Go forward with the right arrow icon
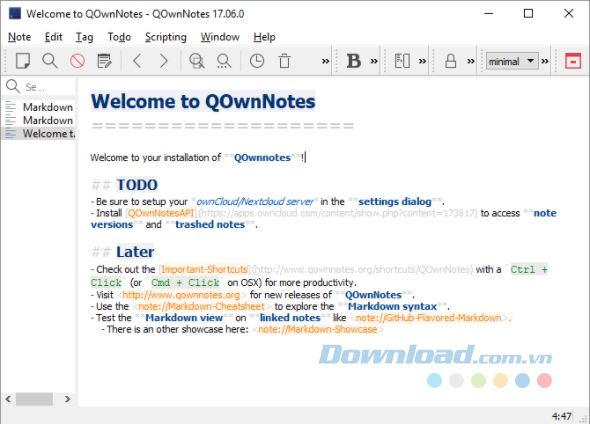This screenshot has height=424, width=590. (164, 61)
